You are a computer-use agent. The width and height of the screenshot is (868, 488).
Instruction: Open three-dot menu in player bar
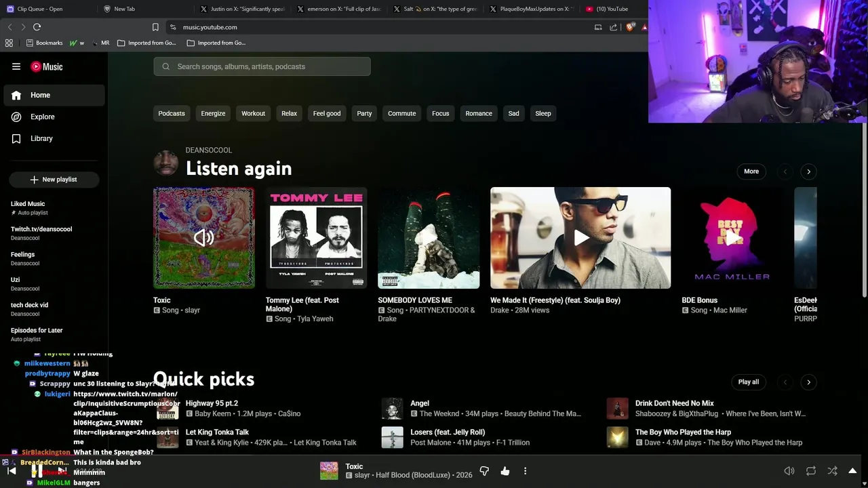(x=525, y=471)
